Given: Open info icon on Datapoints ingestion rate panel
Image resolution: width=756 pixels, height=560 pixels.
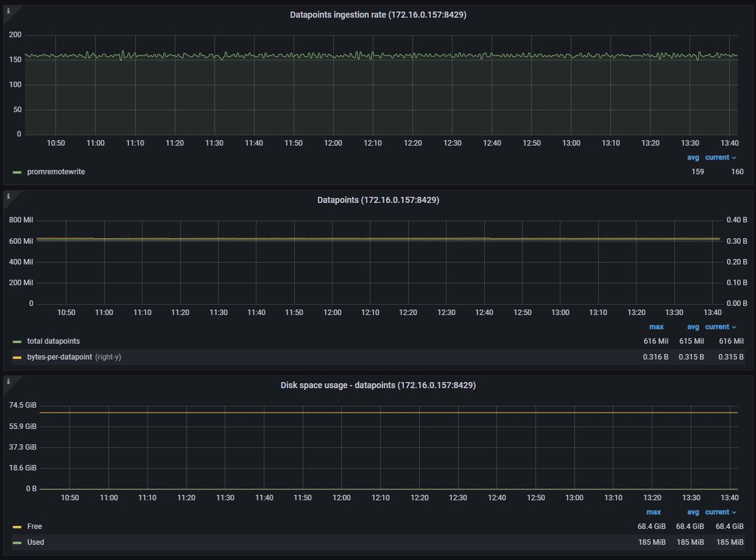Looking at the screenshot, I should pos(8,11).
